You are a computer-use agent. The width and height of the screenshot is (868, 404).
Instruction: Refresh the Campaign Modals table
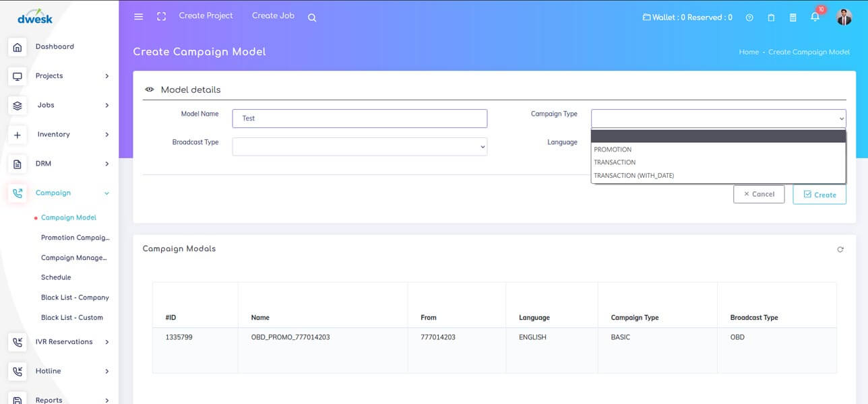[x=840, y=250]
